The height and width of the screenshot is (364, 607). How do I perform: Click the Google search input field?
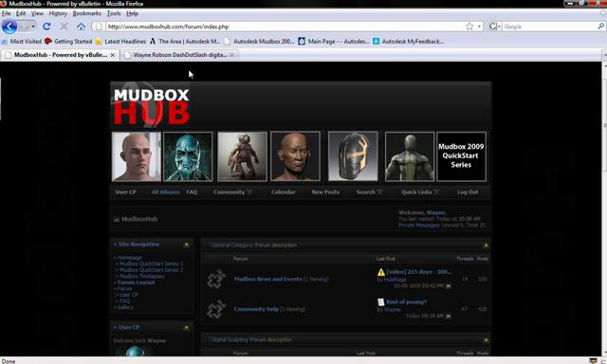[550, 27]
